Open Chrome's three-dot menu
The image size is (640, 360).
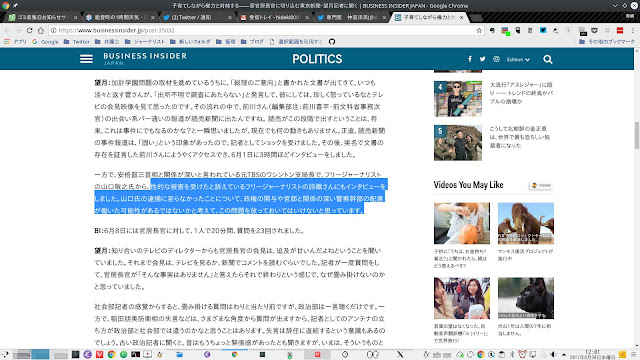pos(633,30)
